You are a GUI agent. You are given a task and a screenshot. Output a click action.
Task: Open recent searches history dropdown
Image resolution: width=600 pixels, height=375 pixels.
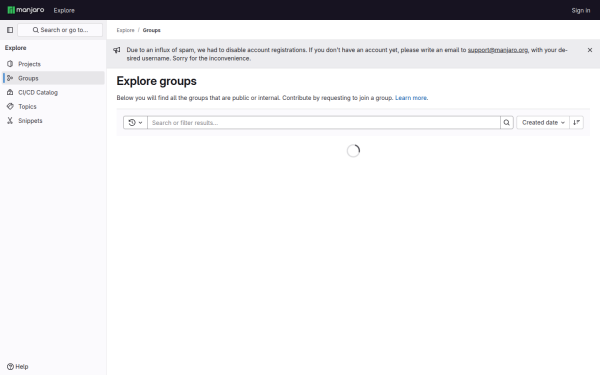coord(135,122)
